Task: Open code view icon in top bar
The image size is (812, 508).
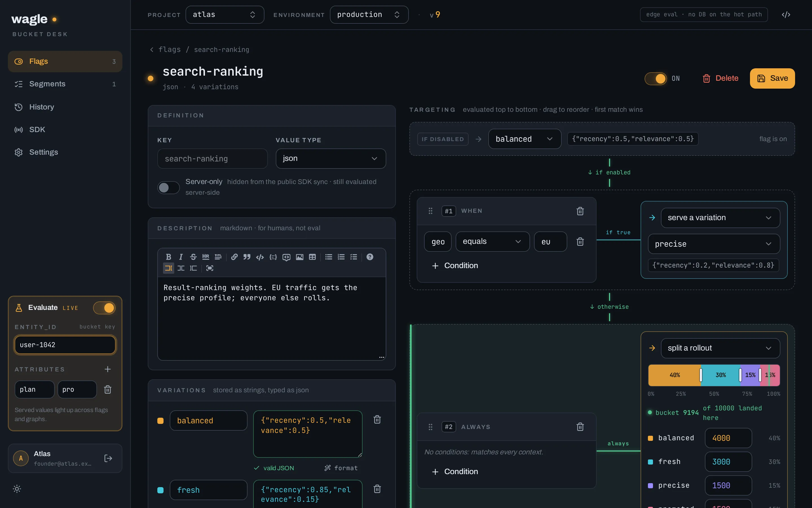Action: pyautogui.click(x=786, y=15)
